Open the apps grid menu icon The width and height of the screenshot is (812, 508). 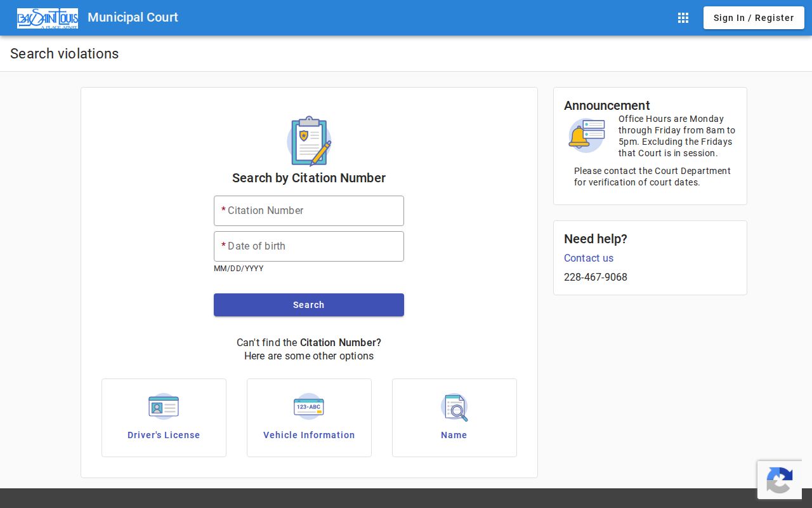(683, 18)
